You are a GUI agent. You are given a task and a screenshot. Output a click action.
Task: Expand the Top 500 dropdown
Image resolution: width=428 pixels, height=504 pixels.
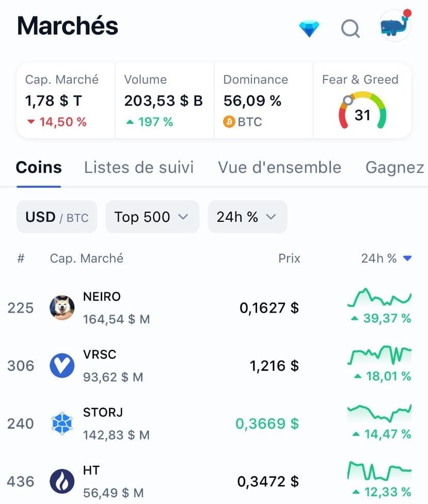coord(152,217)
